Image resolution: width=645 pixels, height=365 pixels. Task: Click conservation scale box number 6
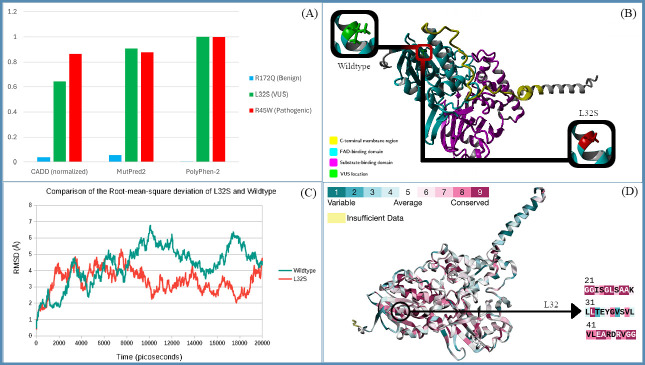click(426, 192)
